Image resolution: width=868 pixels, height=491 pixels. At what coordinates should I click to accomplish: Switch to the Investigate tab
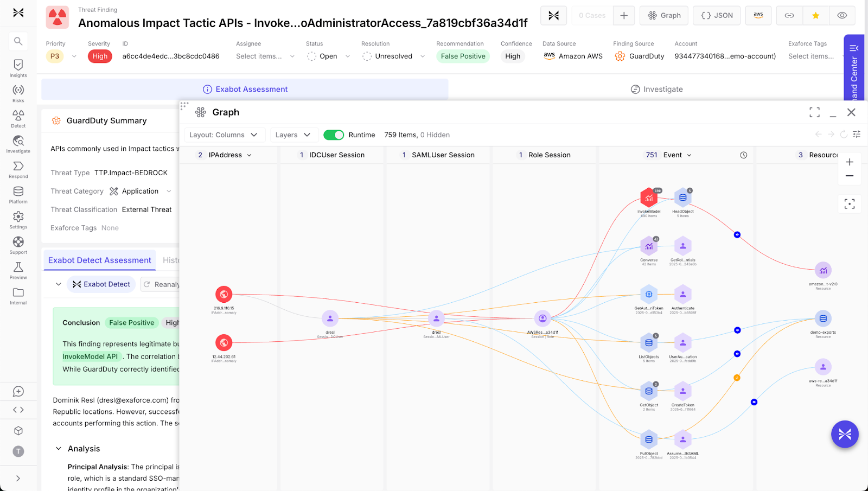point(656,90)
